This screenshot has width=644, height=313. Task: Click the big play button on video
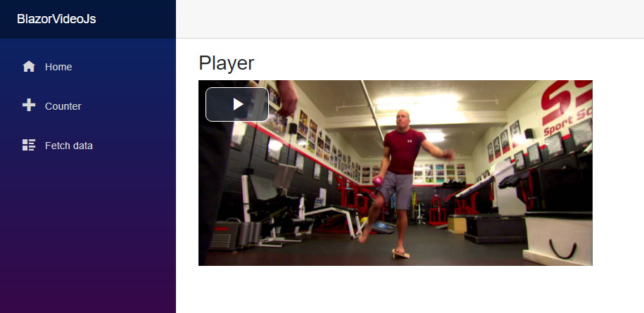point(237,105)
